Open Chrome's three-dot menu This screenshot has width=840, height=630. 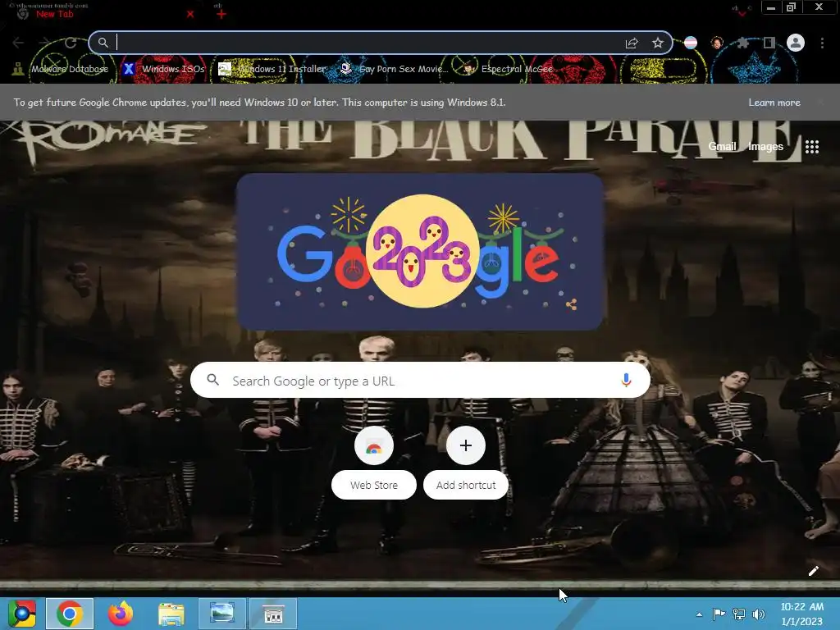tap(822, 43)
